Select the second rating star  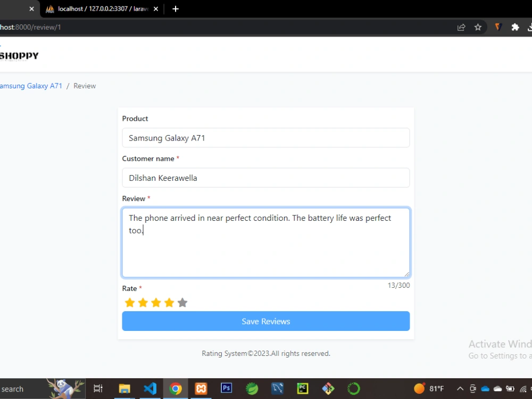point(143,302)
